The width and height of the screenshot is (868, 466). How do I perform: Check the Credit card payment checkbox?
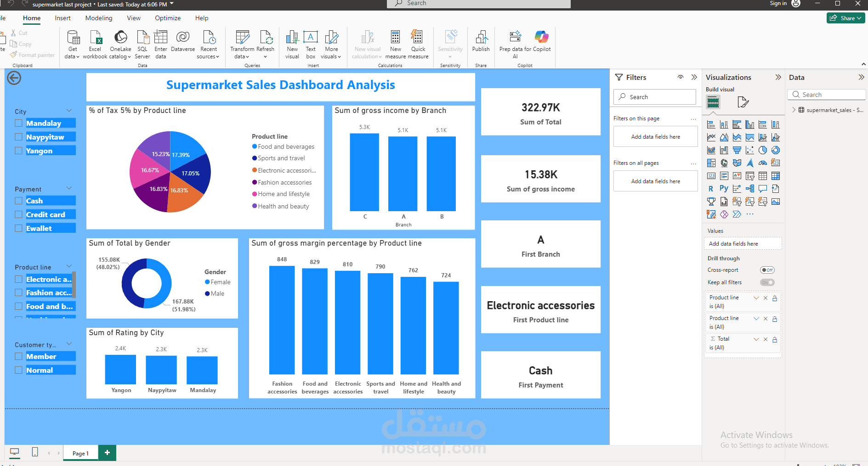point(18,214)
